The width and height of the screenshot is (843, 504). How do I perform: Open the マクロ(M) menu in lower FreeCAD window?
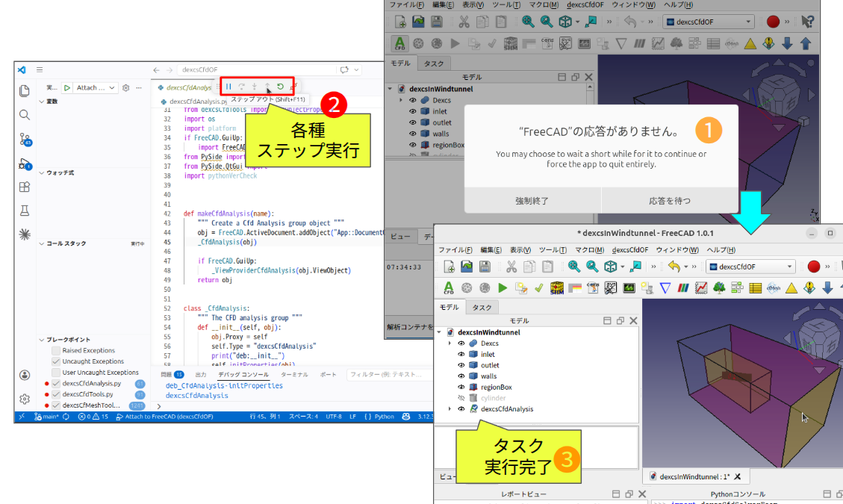[x=589, y=249]
